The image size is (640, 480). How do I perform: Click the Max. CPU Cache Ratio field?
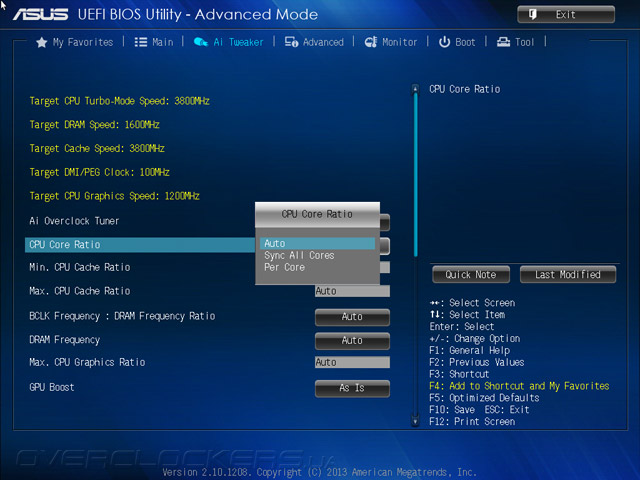point(352,291)
